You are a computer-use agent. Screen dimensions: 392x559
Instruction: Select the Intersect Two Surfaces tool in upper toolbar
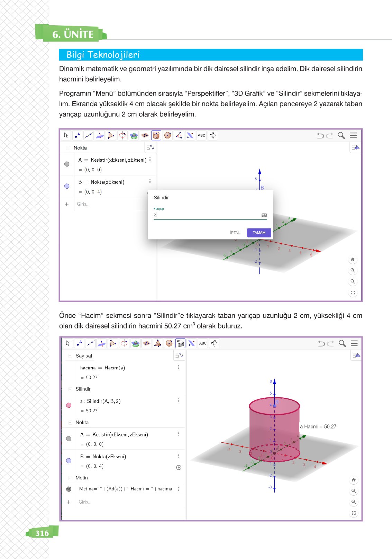click(x=134, y=135)
